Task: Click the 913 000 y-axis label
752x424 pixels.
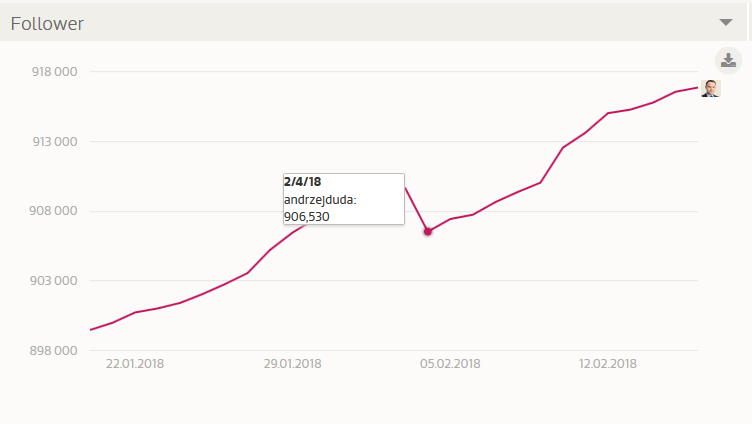Action: click(55, 141)
